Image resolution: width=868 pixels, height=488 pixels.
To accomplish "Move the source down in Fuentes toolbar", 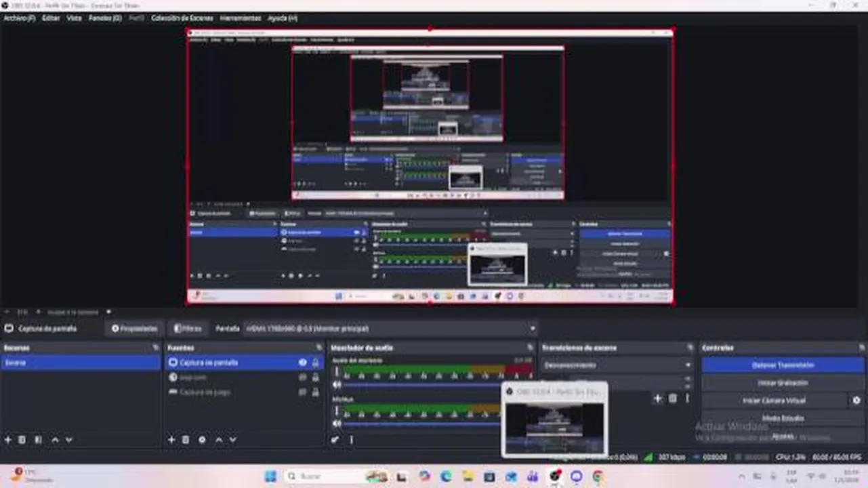I will [x=233, y=440].
